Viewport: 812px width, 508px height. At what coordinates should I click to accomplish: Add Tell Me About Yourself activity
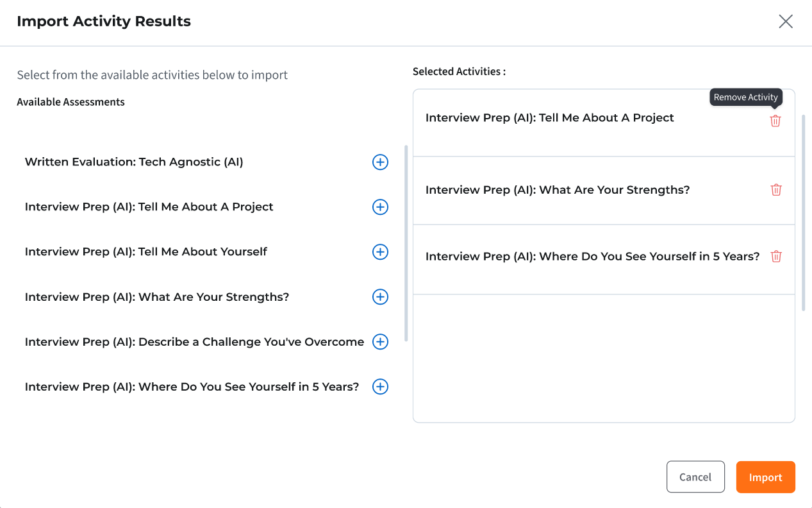pos(380,252)
